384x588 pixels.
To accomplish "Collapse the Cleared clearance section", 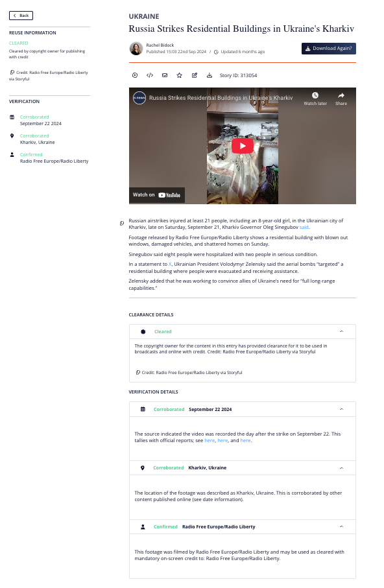I will coord(341,331).
